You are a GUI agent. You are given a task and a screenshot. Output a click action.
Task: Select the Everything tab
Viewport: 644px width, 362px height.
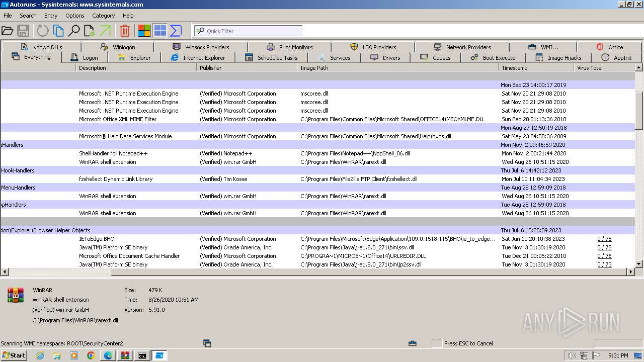31,57
